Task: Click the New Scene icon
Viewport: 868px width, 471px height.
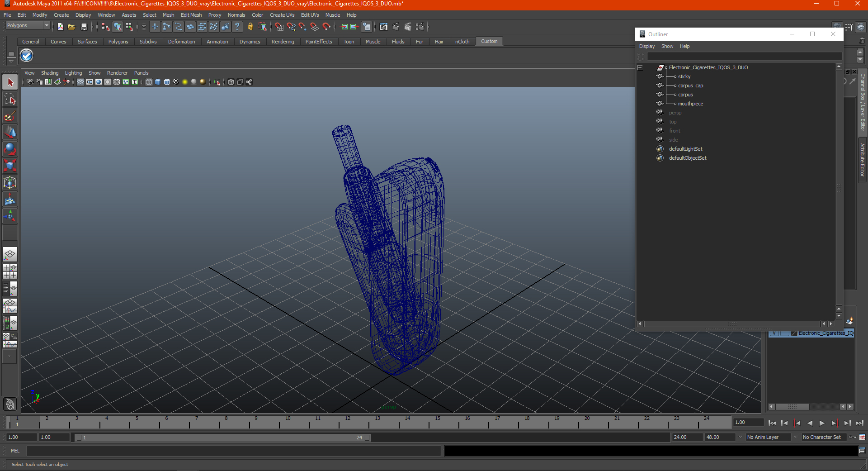Action: click(x=60, y=27)
